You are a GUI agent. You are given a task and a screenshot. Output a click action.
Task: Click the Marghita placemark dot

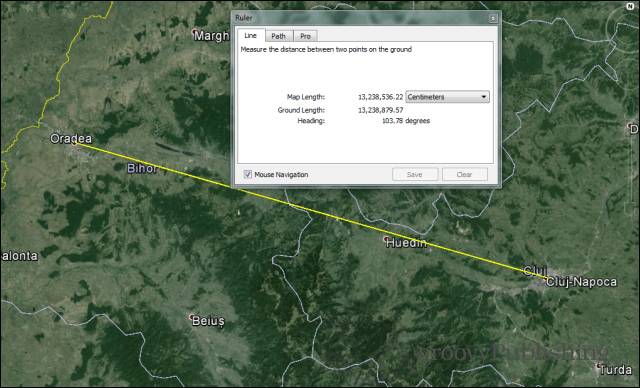[194, 32]
